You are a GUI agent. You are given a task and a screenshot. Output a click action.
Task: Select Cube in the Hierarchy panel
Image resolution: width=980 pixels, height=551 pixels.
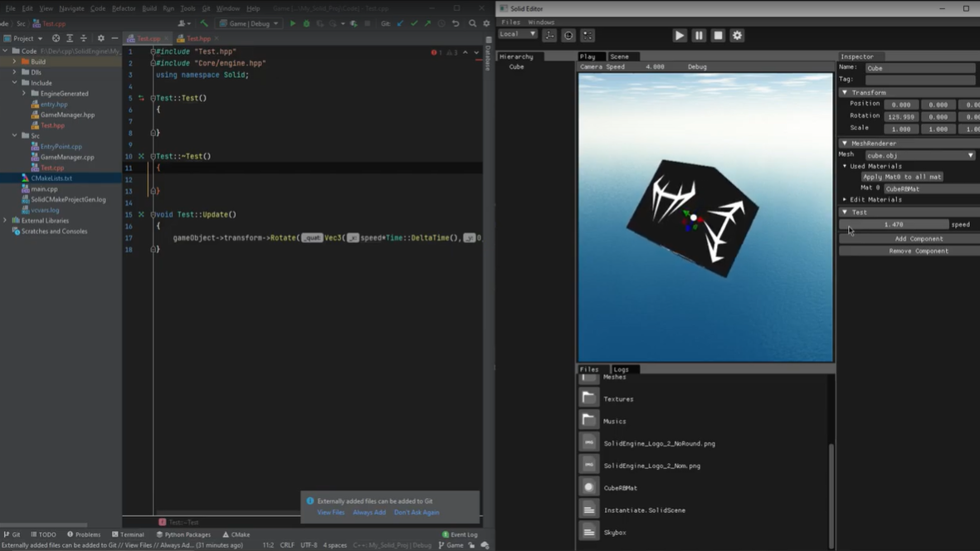pos(517,67)
